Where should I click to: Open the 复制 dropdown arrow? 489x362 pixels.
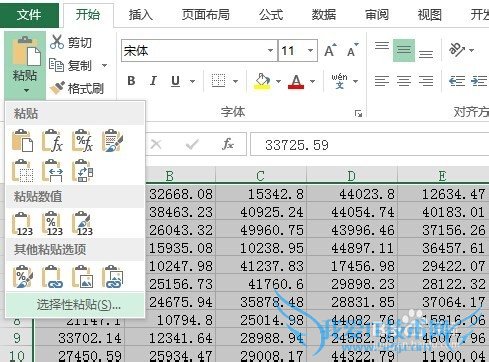pyautogui.click(x=104, y=65)
